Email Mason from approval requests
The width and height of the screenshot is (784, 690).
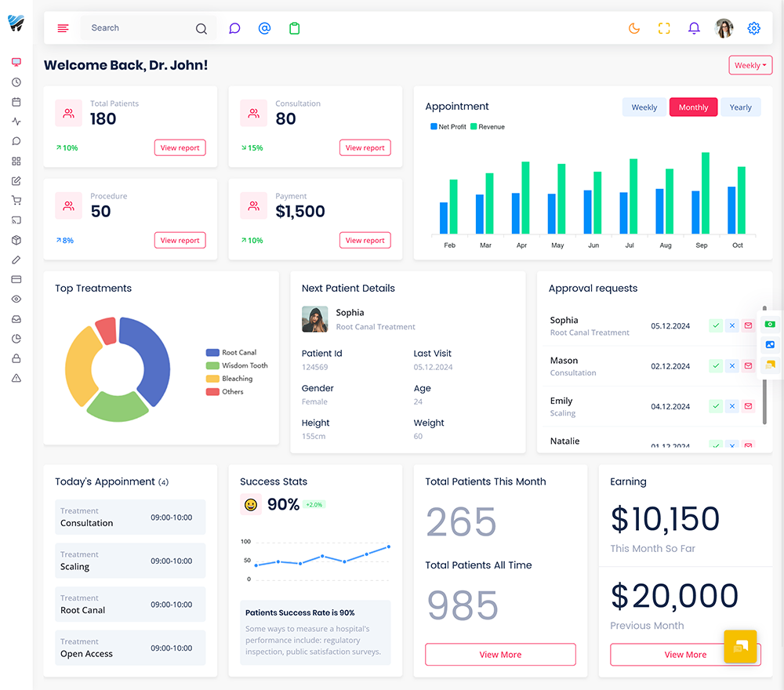click(748, 366)
